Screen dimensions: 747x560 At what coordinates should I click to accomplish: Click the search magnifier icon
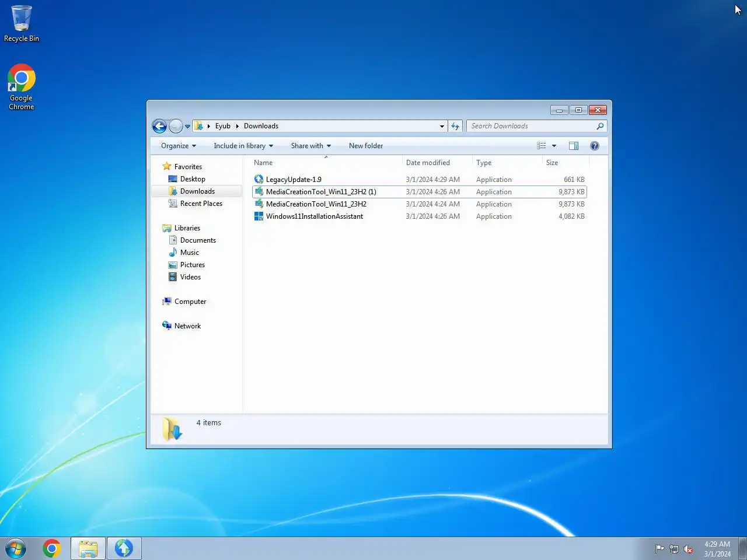600,126
